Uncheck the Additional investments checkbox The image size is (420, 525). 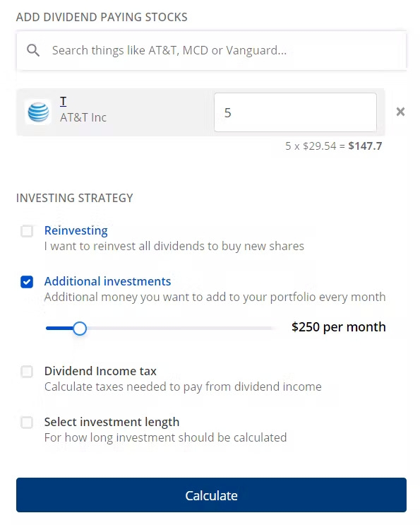point(27,282)
